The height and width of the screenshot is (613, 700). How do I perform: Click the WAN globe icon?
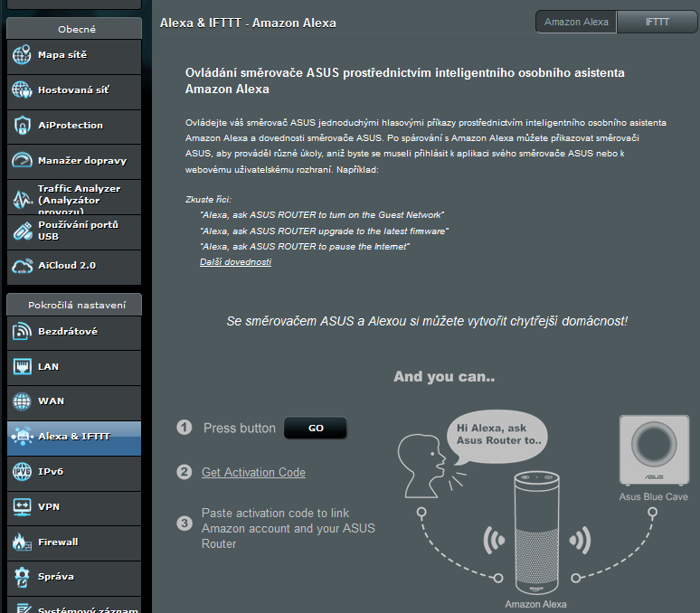[x=22, y=401]
